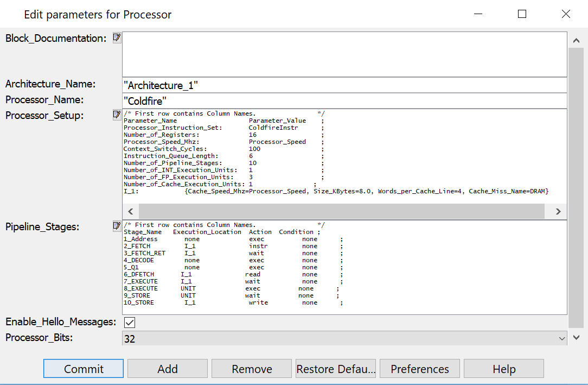Open the Help button
This screenshot has width=588, height=385.
click(504, 369)
